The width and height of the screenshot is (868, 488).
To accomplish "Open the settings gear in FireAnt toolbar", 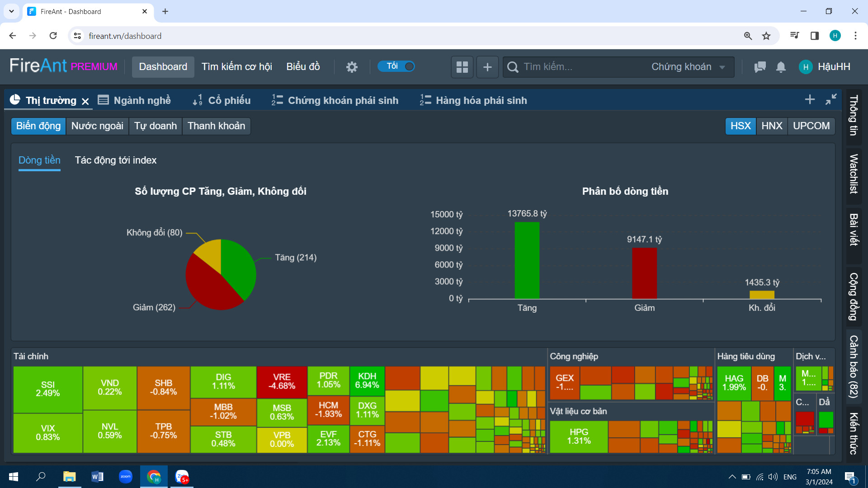I will tap(352, 67).
